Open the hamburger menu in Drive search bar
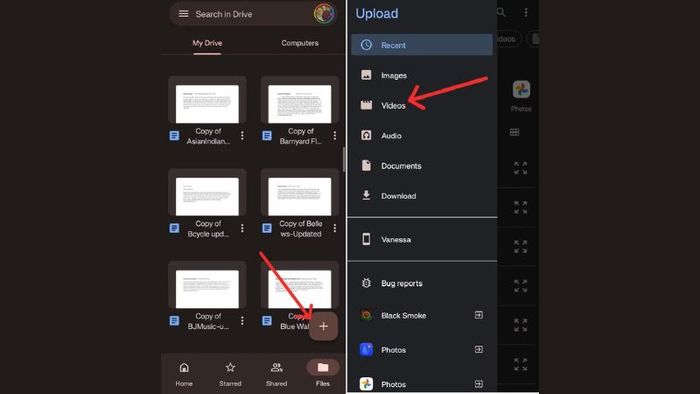 183,14
